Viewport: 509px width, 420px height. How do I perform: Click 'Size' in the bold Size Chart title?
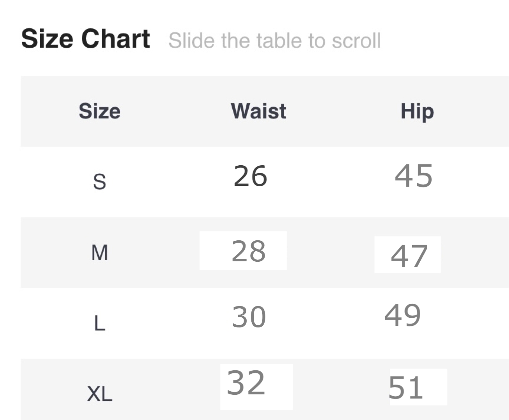(47, 39)
